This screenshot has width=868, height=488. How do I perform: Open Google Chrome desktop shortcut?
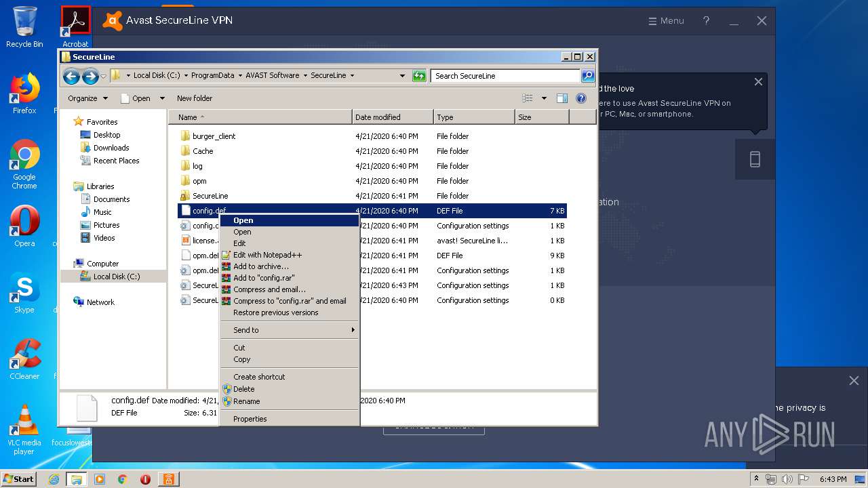pos(24,164)
